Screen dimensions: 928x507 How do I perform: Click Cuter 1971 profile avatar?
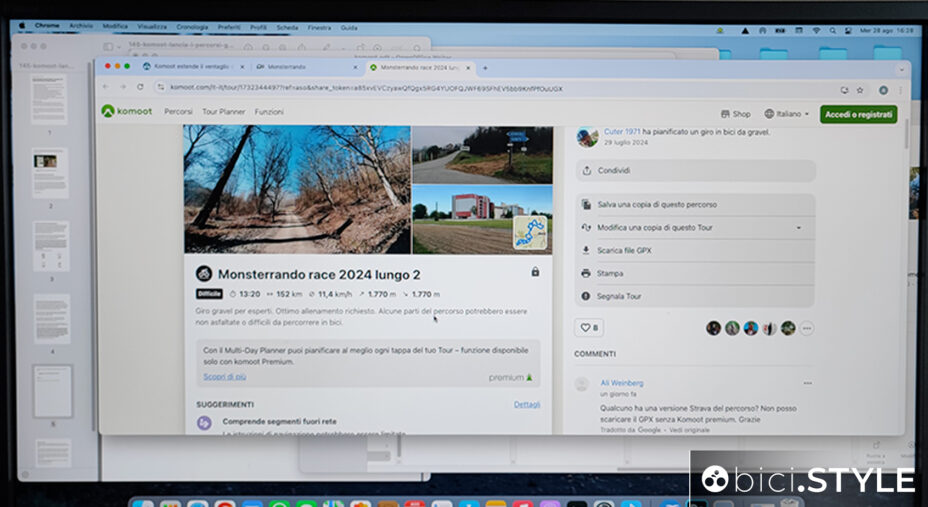(588, 137)
